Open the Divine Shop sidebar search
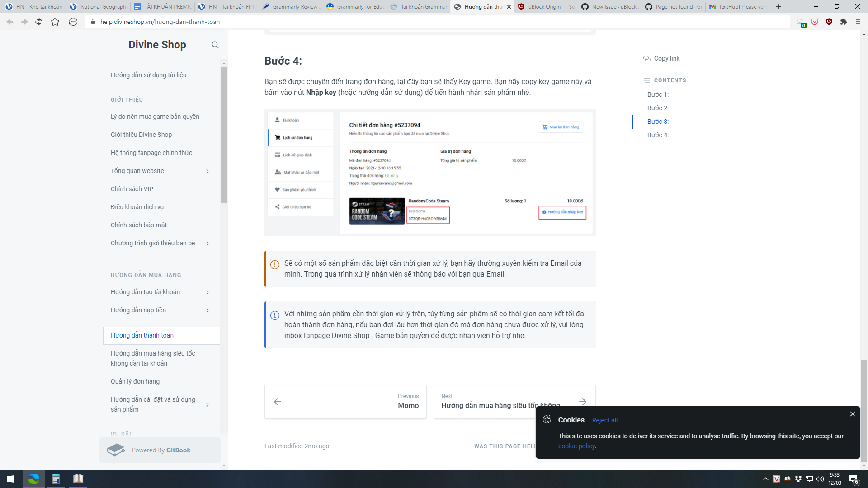The width and height of the screenshot is (868, 488). (215, 45)
